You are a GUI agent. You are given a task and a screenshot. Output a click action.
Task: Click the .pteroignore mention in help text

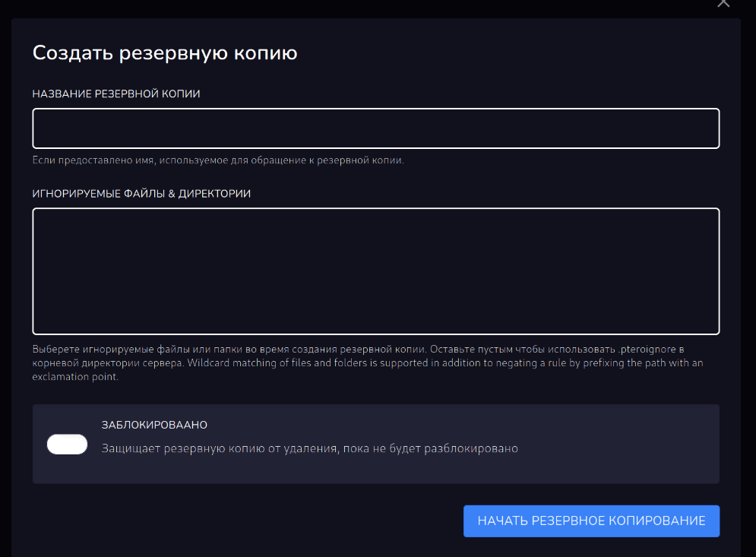[644, 350]
